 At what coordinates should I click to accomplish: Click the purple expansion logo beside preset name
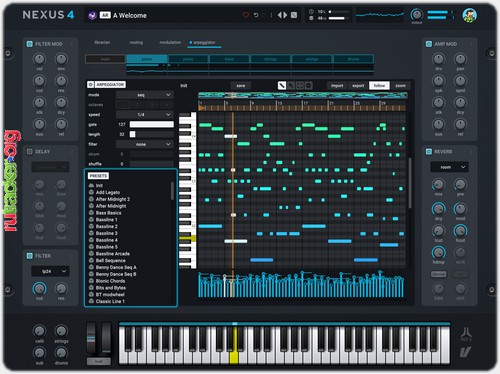click(92, 15)
